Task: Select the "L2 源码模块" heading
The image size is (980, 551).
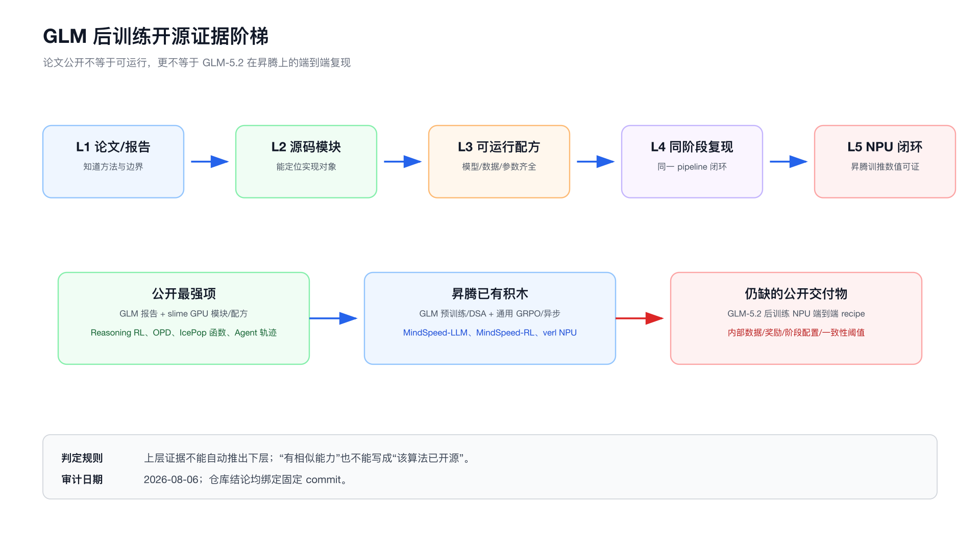Action: point(306,147)
